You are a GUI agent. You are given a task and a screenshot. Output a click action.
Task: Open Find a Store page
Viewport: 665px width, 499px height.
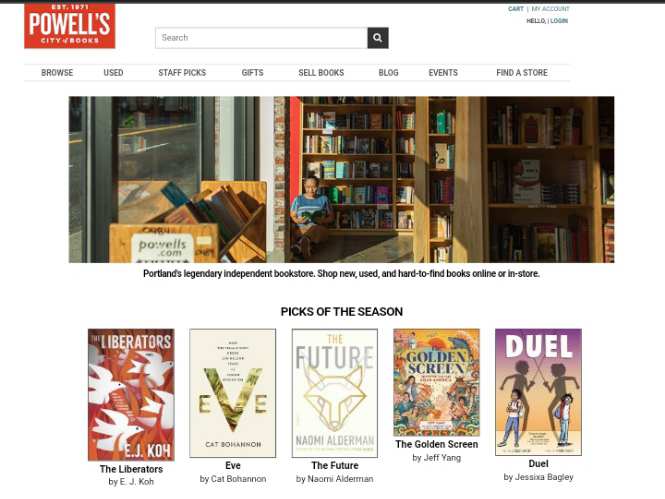tap(522, 73)
